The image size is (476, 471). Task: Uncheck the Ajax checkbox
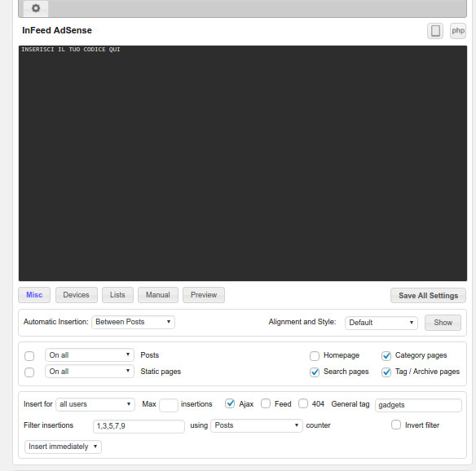pos(230,403)
